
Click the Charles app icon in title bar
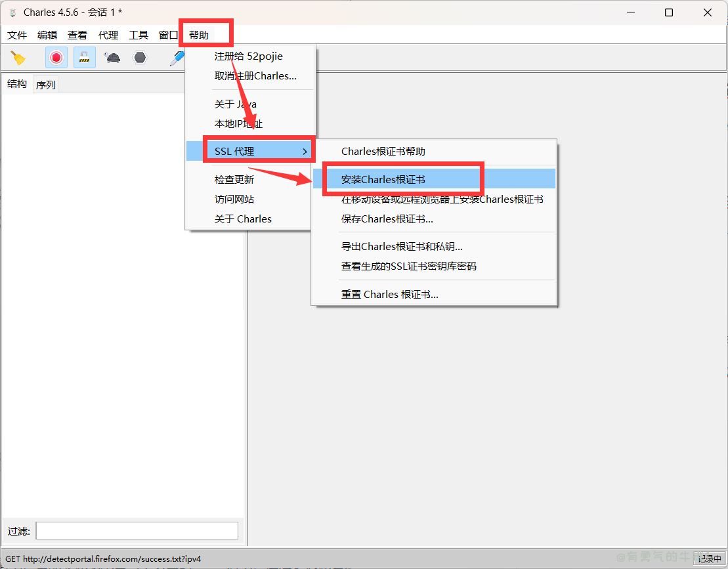click(x=12, y=12)
